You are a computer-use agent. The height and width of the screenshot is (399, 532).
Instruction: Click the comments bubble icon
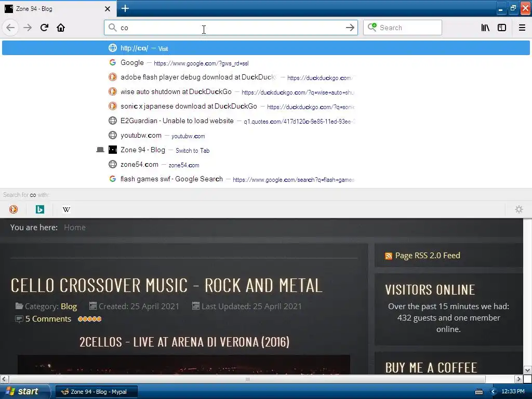pyautogui.click(x=19, y=319)
